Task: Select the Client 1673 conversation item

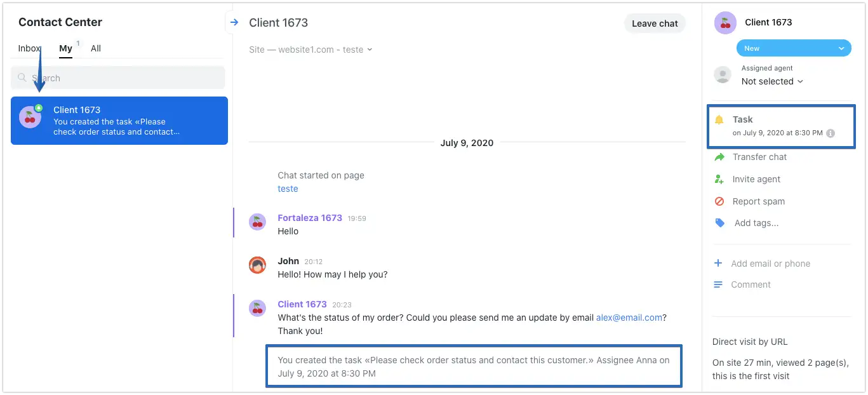Action: click(119, 121)
